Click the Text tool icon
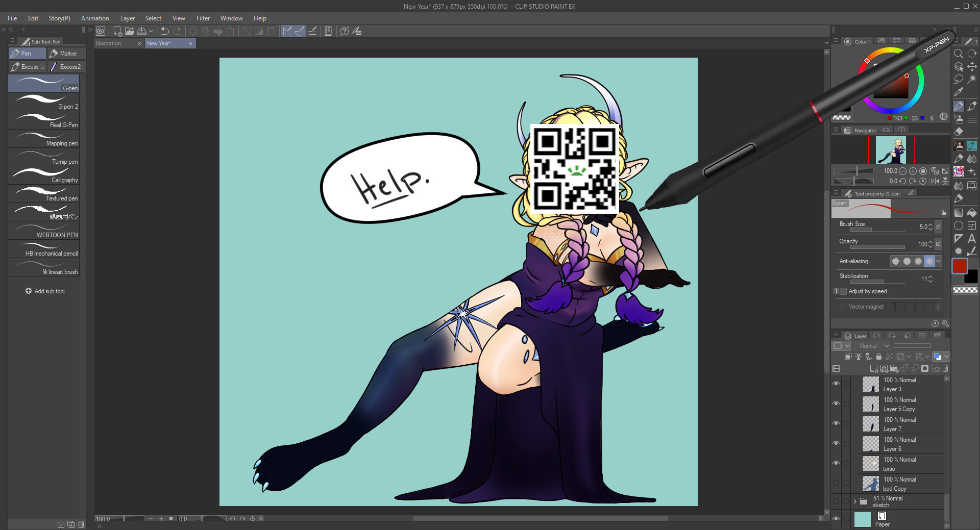Image resolution: width=980 pixels, height=530 pixels. point(972,238)
